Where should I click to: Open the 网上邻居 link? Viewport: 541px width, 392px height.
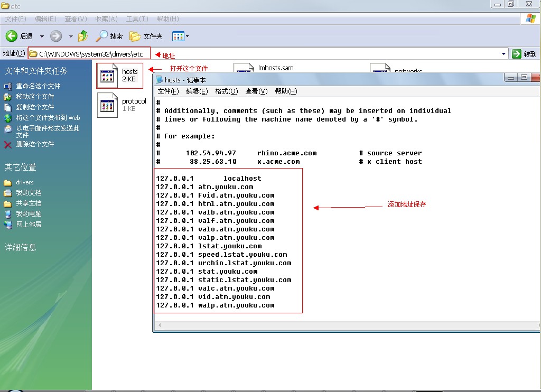pyautogui.click(x=29, y=225)
